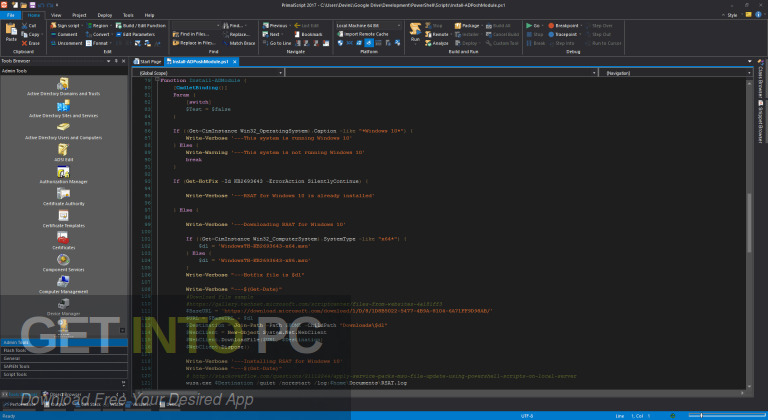Click Import Remote Cache
The image size is (768, 420).
(363, 34)
